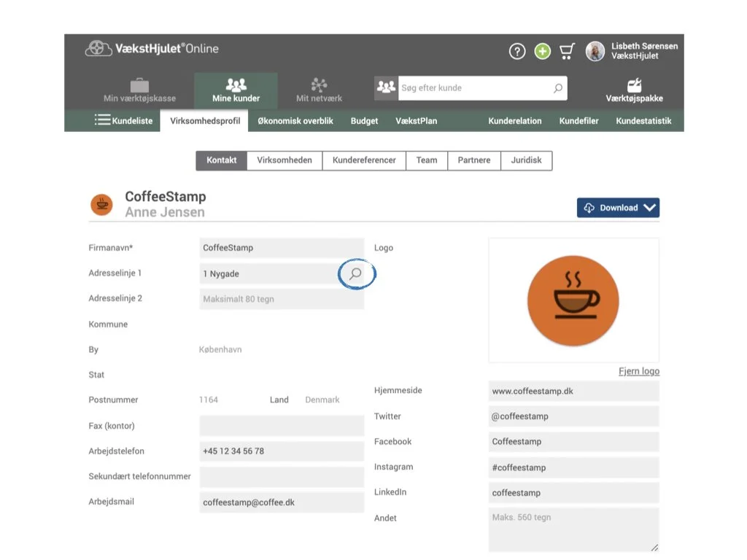The width and height of the screenshot is (747, 560).
Task: Click the large CoffeeStamp logo image
Action: 573,300
